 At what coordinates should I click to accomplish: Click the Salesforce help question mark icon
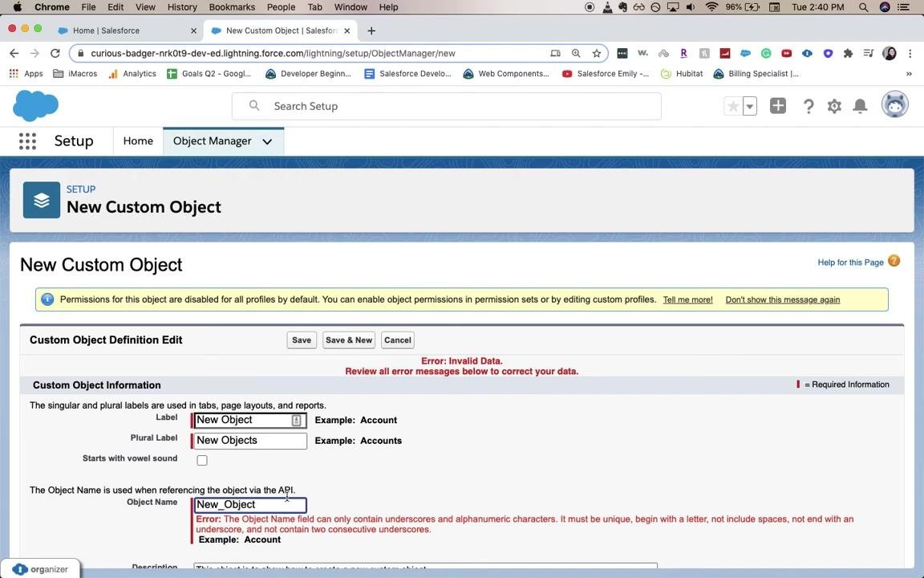[x=808, y=106]
